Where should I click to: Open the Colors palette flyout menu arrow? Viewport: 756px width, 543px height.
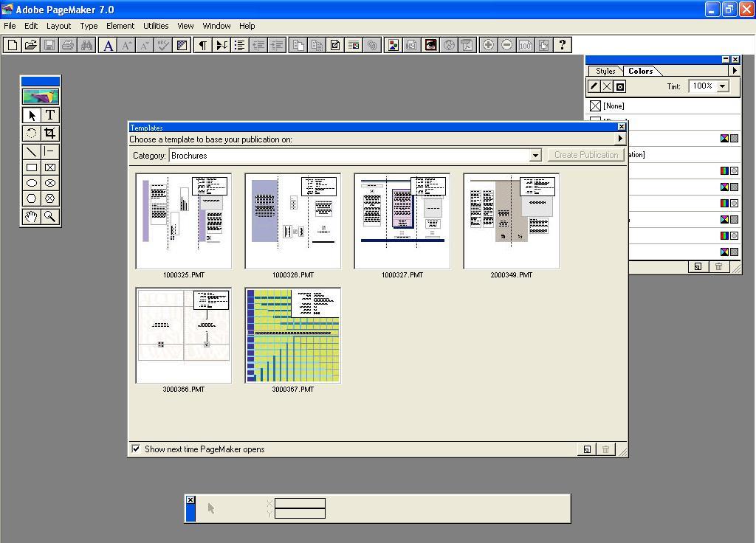735,70
